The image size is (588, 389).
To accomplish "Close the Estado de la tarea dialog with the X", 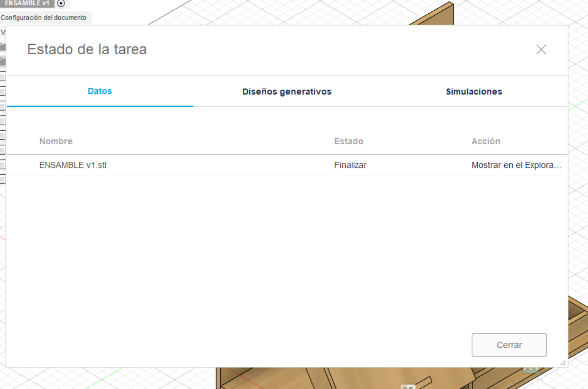I will click(x=541, y=49).
